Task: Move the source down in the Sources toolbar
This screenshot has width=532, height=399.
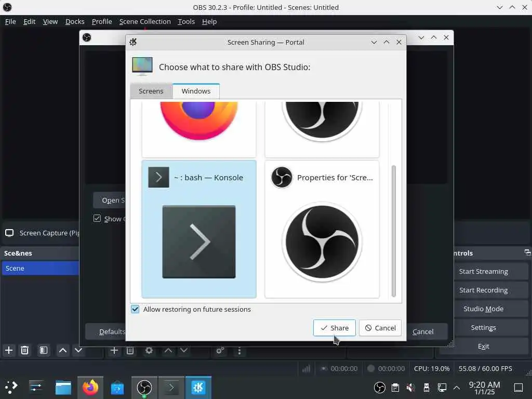Action: click(x=184, y=351)
